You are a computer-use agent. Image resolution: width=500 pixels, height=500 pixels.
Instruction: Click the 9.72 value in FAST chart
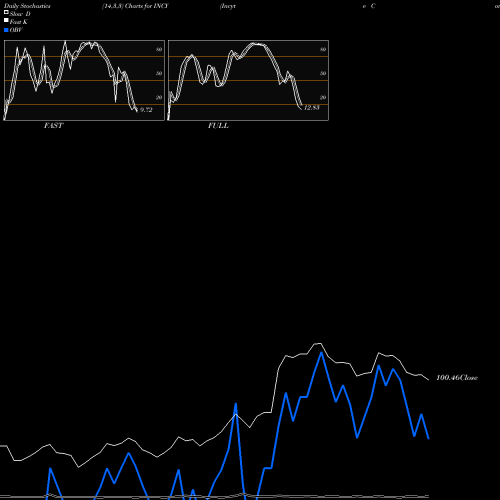[146, 110]
